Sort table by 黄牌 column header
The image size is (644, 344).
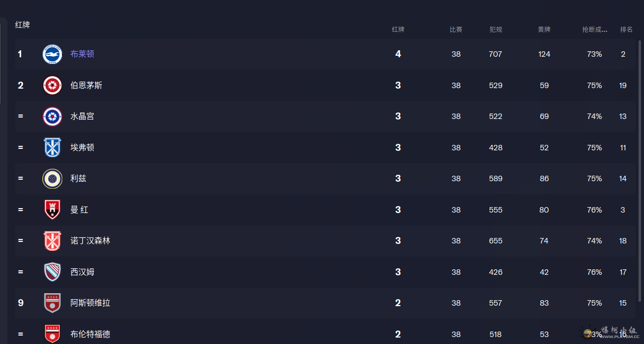[544, 29]
